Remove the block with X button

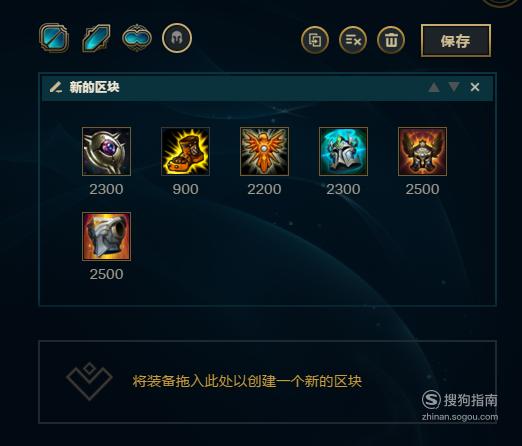[x=475, y=87]
